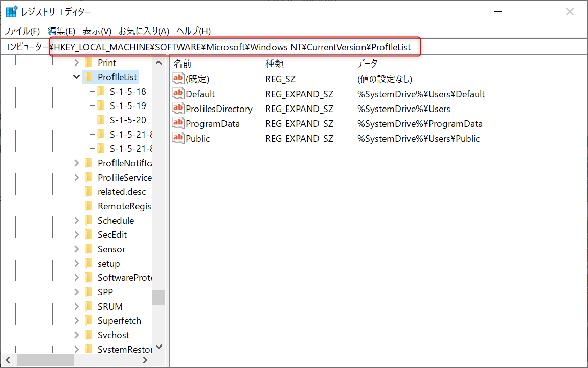Image resolution: width=588 pixels, height=368 pixels.
Task: Expand the Schedule key
Action: click(x=76, y=220)
